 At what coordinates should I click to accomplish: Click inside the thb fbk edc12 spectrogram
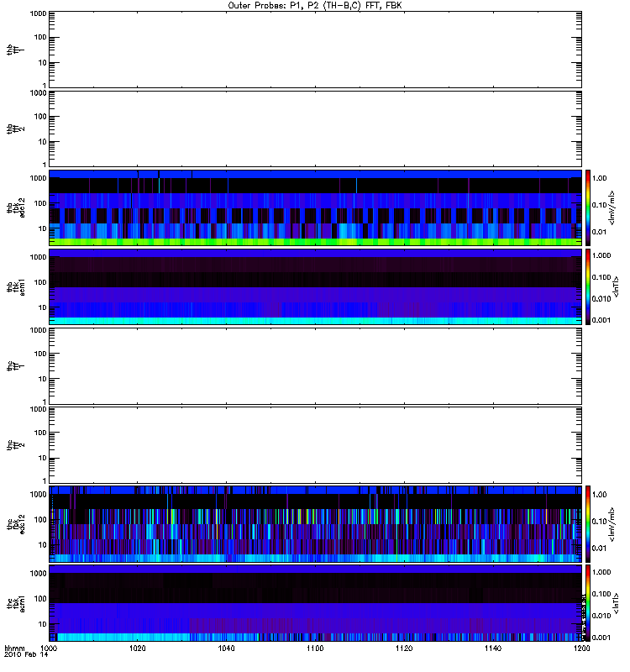click(315, 207)
